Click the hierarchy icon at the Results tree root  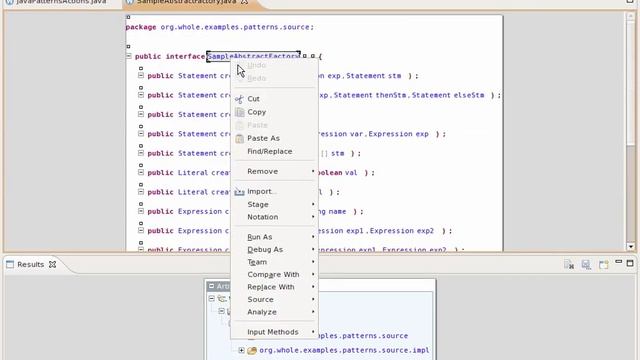tap(222, 299)
